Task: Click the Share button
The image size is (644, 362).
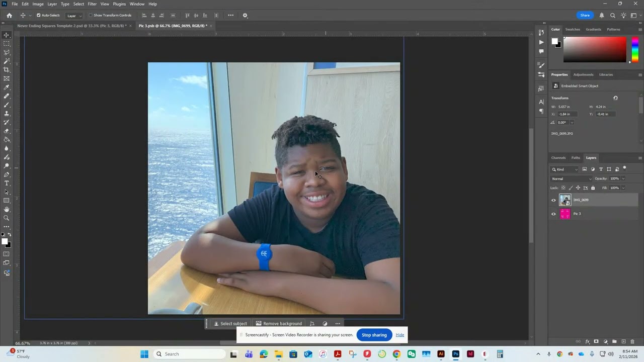Action: tap(585, 16)
